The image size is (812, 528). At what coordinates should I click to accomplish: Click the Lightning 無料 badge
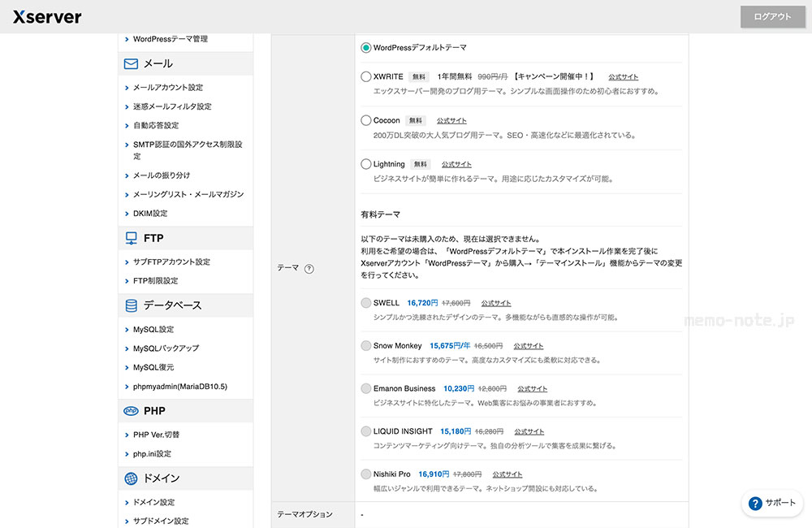(420, 164)
